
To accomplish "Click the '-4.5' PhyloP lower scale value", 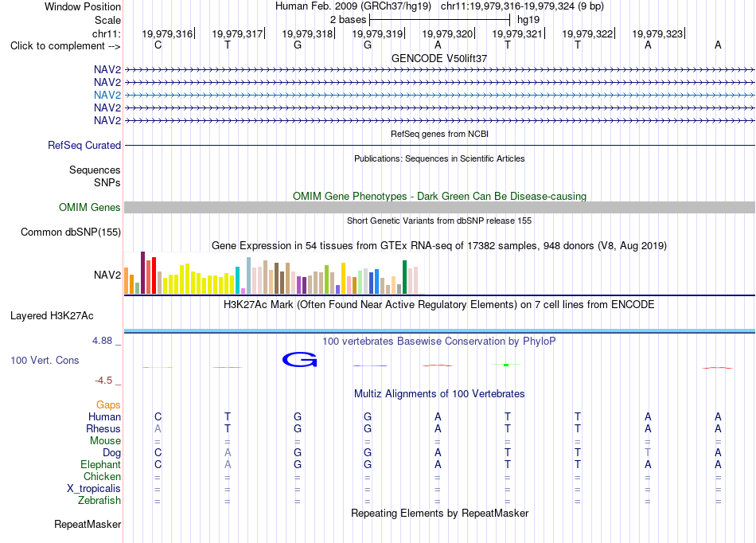I will 103,381.
